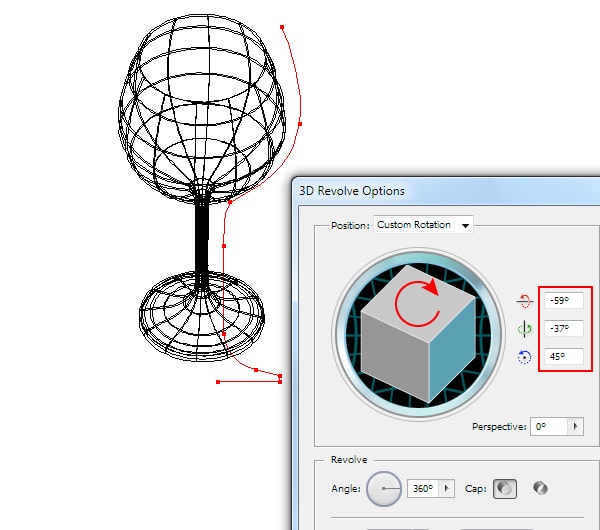
Task: Click the wireframe wine glass bowl
Action: 202,109
